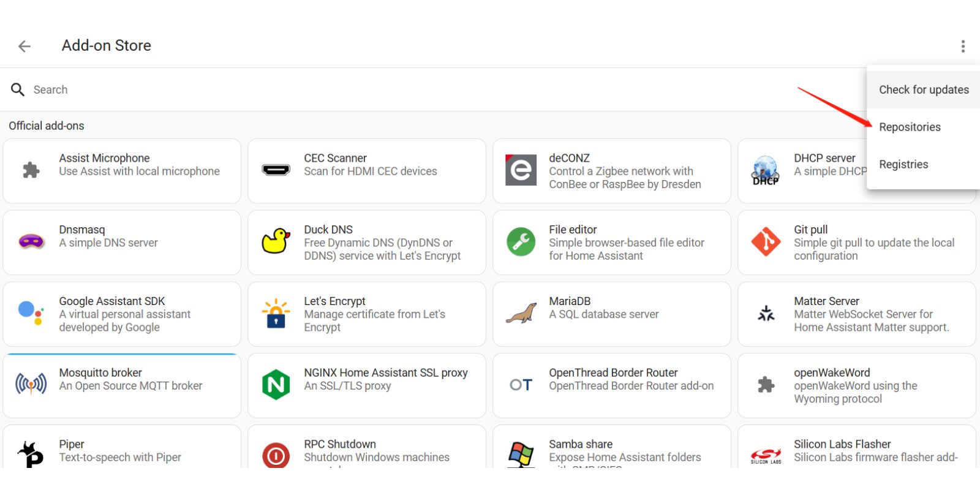The width and height of the screenshot is (980, 490).
Task: Click the RPC Shutdown power icon
Action: (276, 456)
